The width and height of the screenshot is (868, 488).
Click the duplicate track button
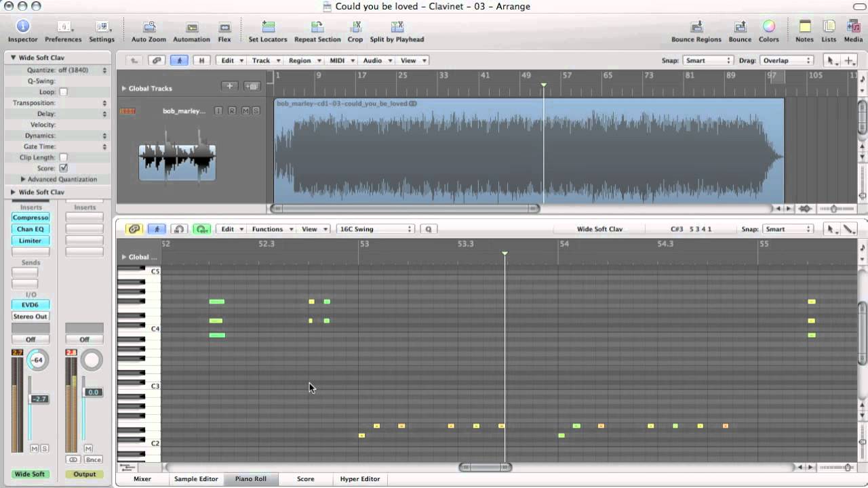(252, 86)
